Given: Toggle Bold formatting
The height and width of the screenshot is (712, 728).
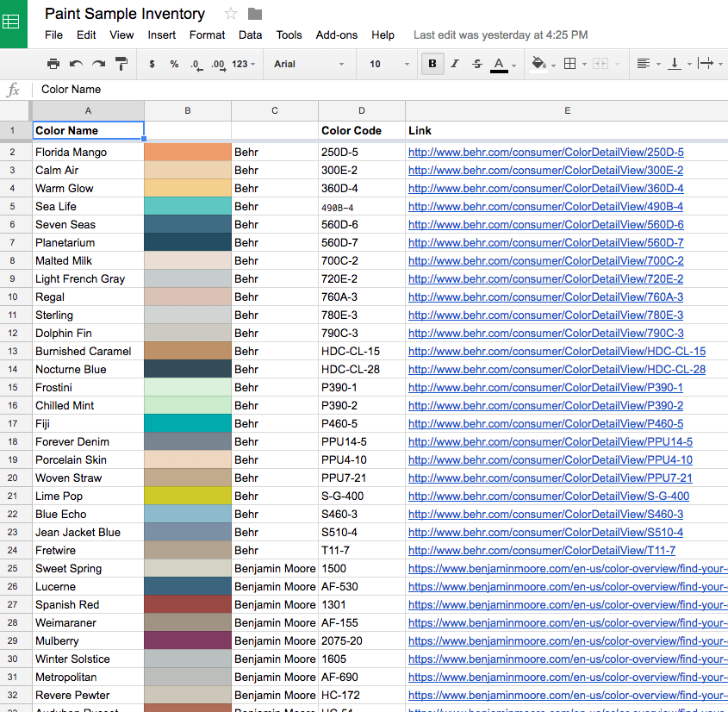Looking at the screenshot, I should pos(432,64).
